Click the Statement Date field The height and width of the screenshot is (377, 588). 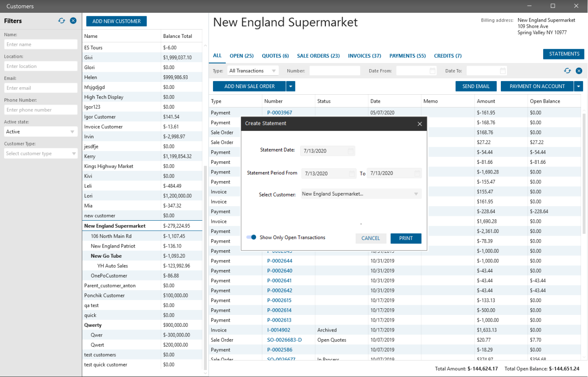pyautogui.click(x=327, y=151)
